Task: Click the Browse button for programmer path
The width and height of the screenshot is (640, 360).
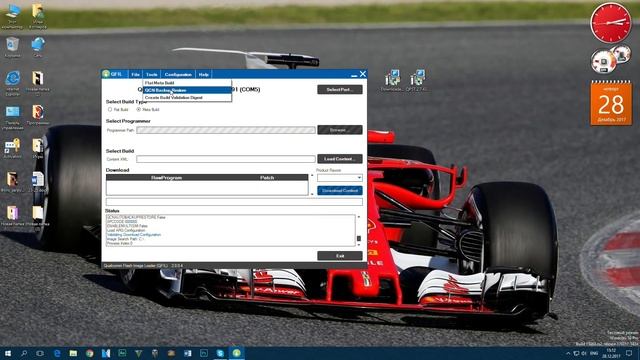Action: [x=340, y=130]
